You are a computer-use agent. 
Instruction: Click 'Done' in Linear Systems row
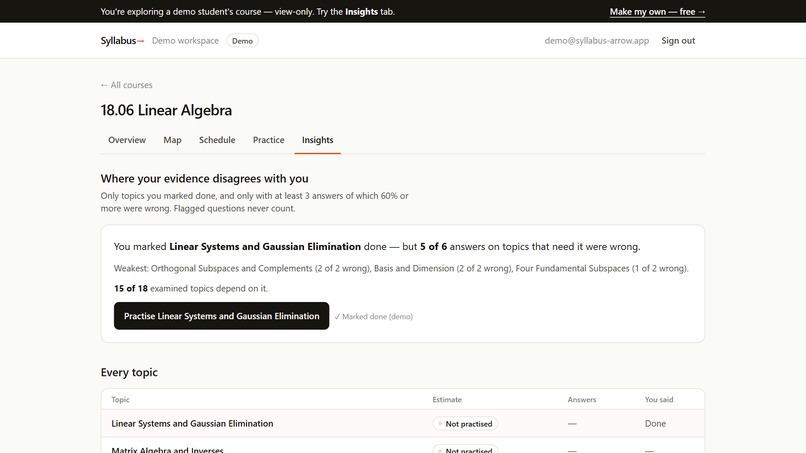[x=655, y=424]
